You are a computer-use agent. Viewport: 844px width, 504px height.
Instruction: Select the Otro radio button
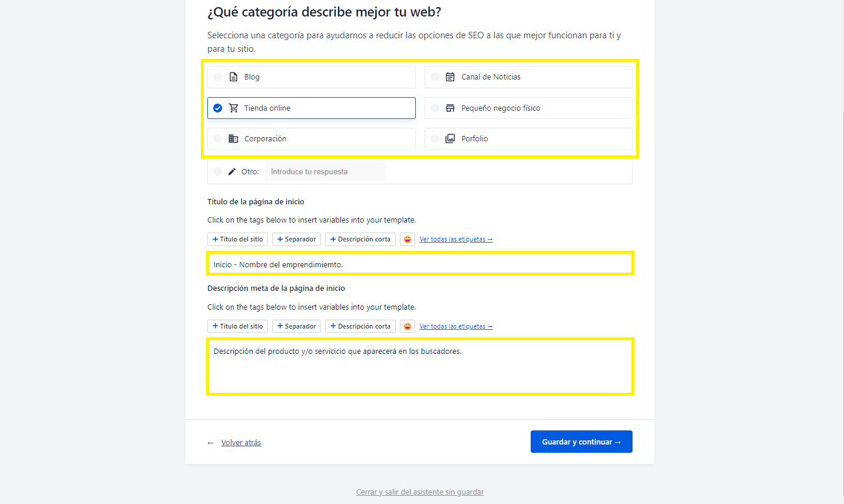[x=218, y=172]
